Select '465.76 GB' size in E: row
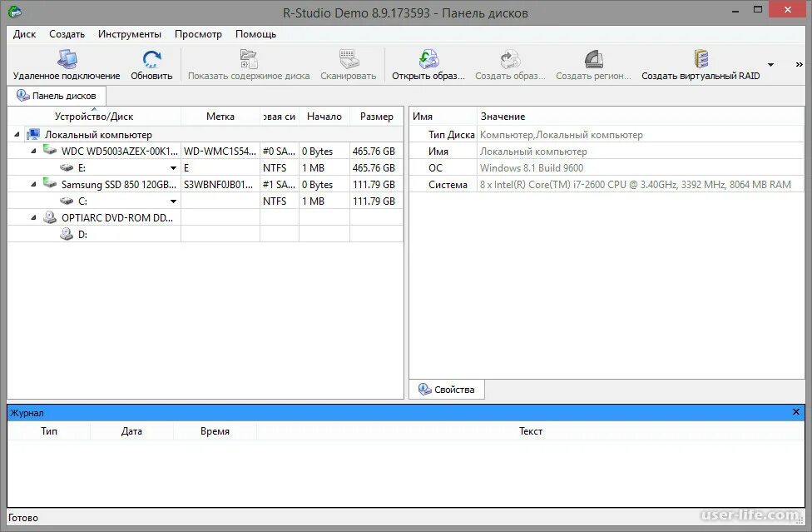 [x=377, y=168]
